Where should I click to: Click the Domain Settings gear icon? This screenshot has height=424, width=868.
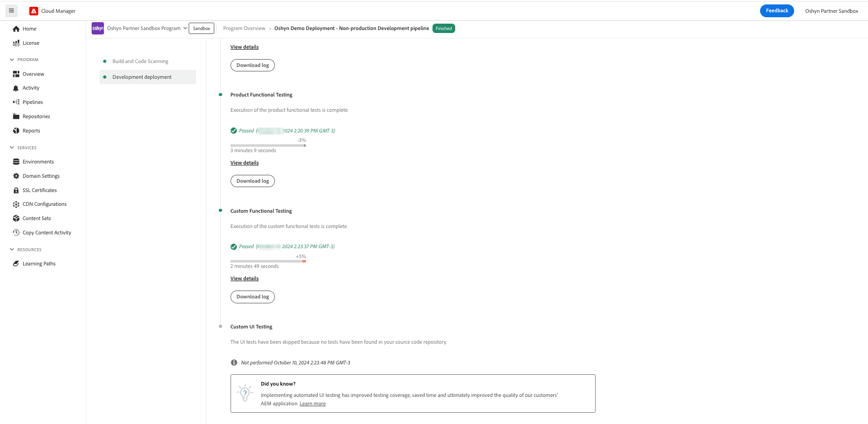click(16, 176)
